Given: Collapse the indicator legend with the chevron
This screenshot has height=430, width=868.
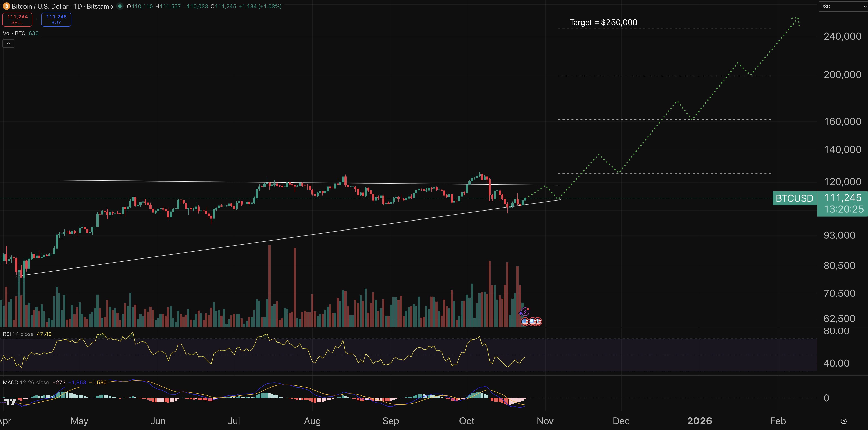Looking at the screenshot, I should pyautogui.click(x=8, y=43).
